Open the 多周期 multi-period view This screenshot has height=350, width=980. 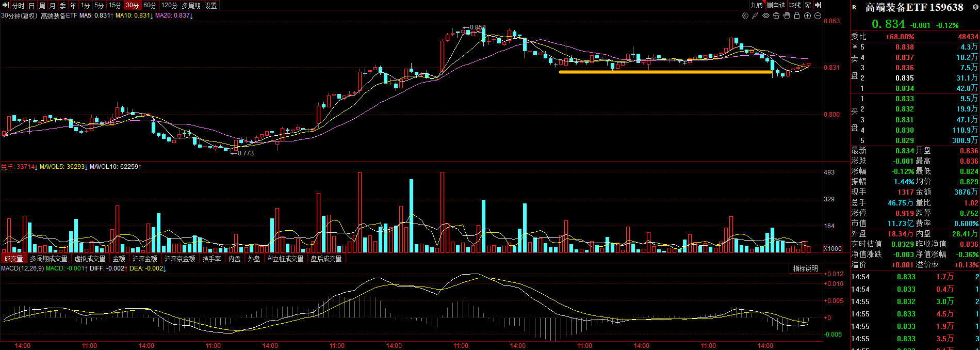pos(191,5)
